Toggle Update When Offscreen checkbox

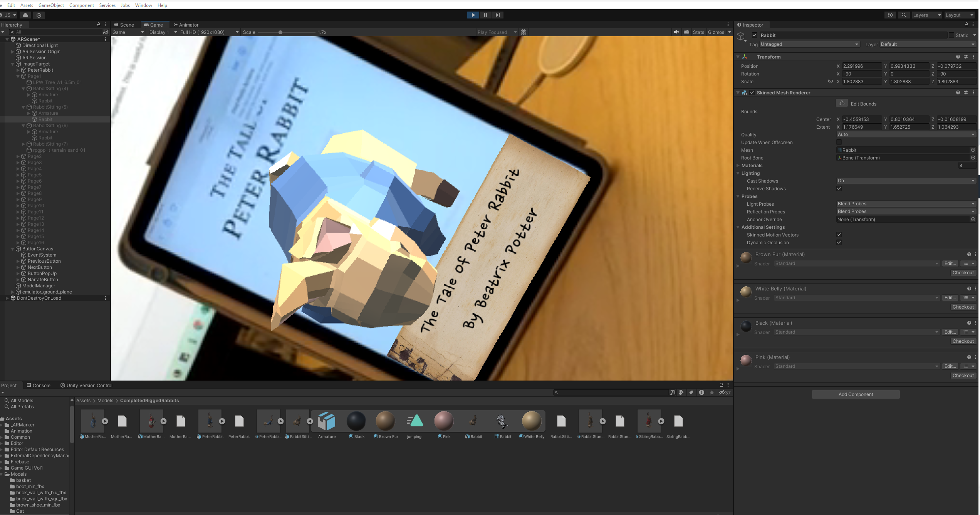coord(839,143)
